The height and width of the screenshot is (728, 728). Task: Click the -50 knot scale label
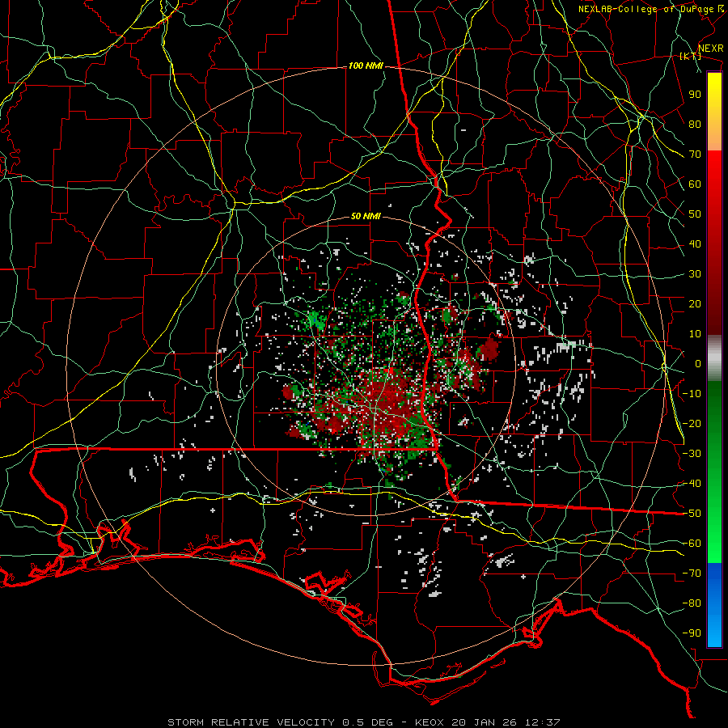pyautogui.click(x=692, y=514)
